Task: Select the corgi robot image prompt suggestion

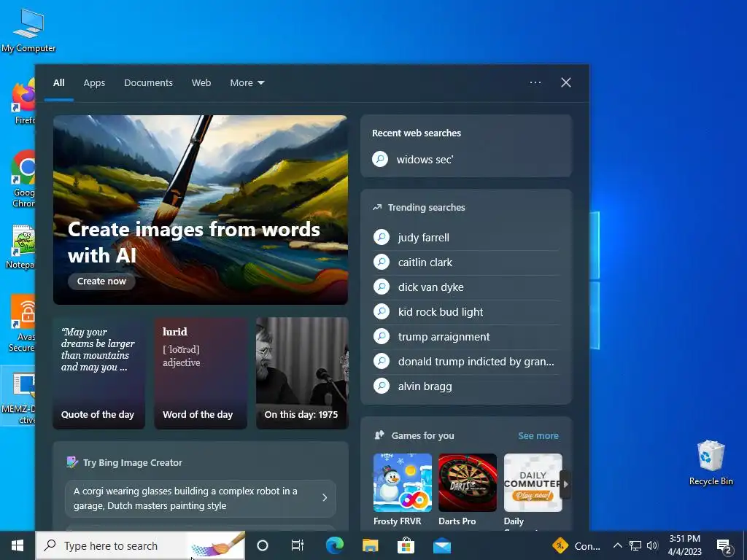Action: [x=201, y=499]
